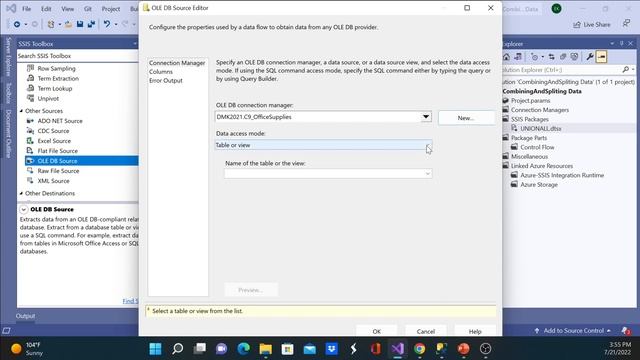Open Name of the table or view dropdown
Screen dimensions: 640x360
(427, 173)
